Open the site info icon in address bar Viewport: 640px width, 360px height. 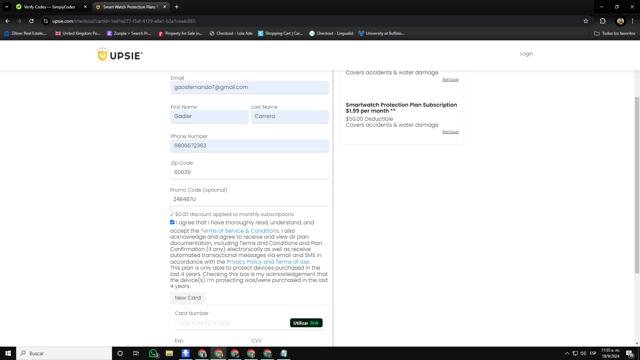click(46, 21)
